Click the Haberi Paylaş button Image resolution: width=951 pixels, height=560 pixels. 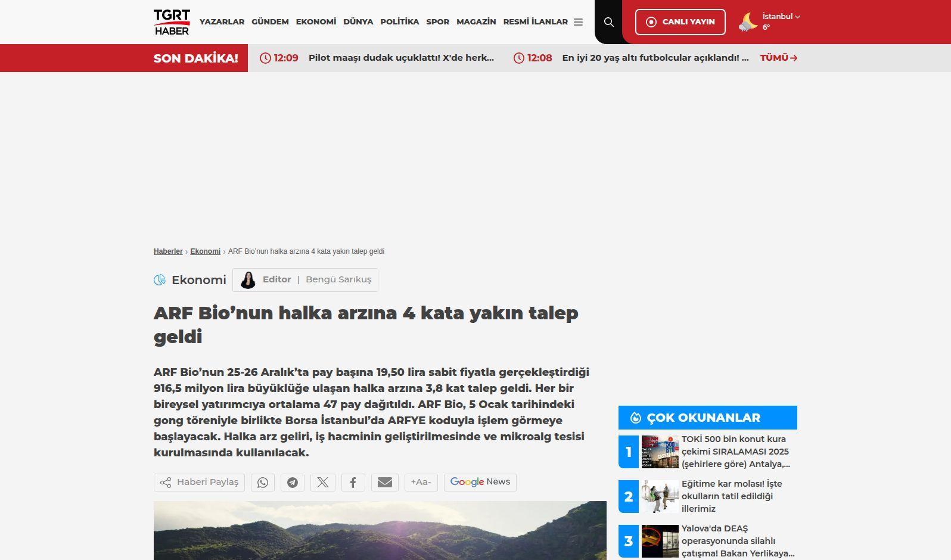[199, 483]
